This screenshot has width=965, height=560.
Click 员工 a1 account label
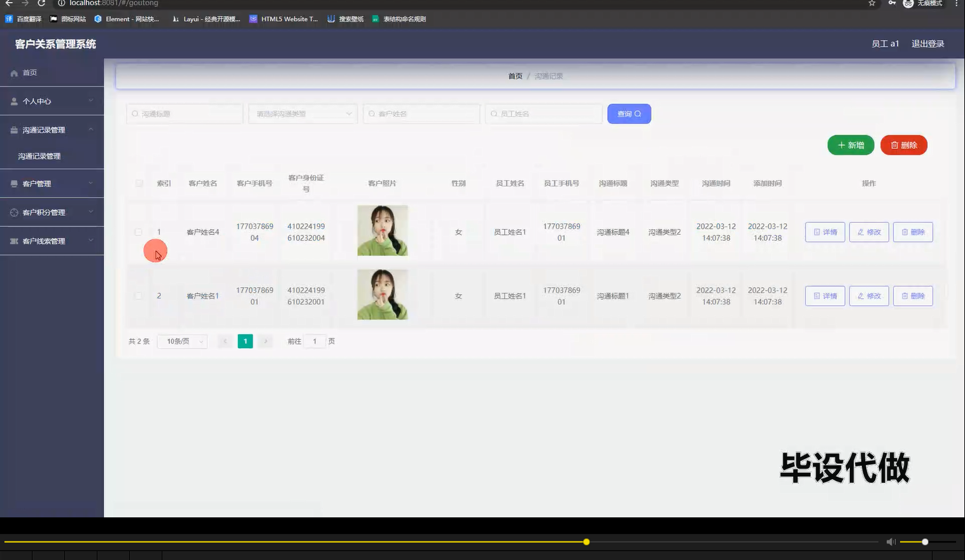pos(885,44)
